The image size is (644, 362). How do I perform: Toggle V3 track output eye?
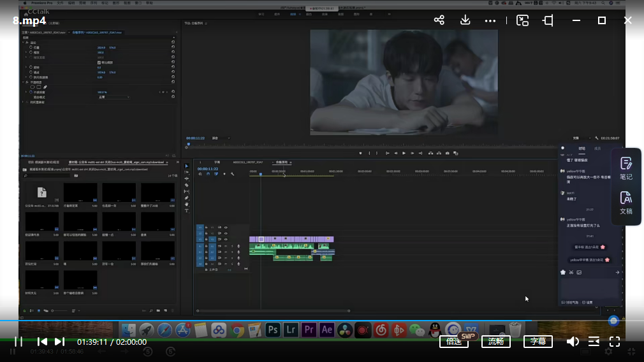[x=226, y=228]
